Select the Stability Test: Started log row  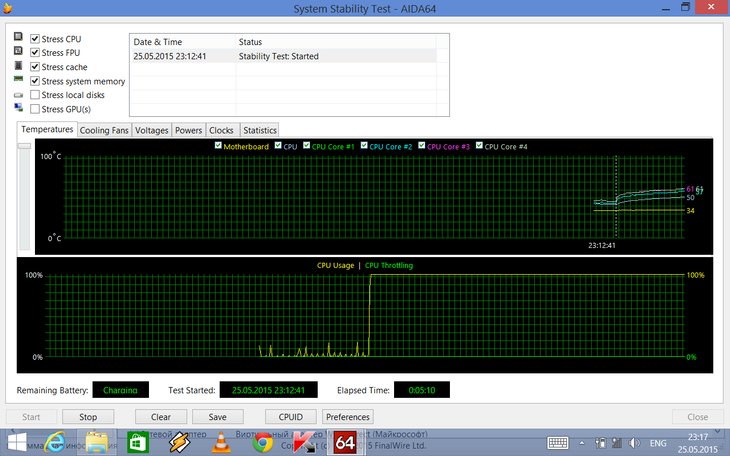(284, 56)
